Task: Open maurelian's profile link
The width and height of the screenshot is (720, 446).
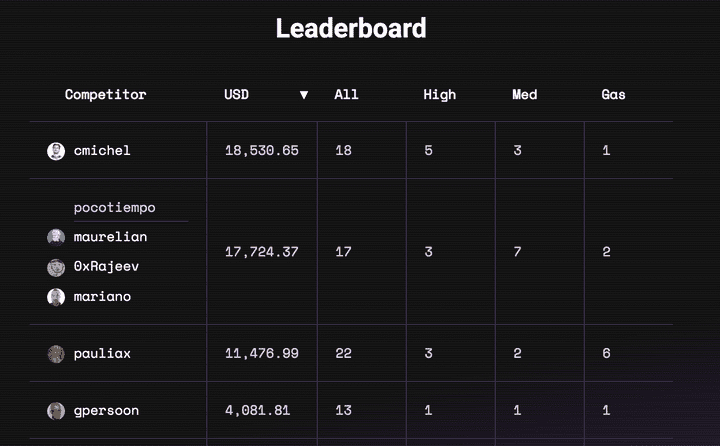Action: pyautogui.click(x=110, y=237)
